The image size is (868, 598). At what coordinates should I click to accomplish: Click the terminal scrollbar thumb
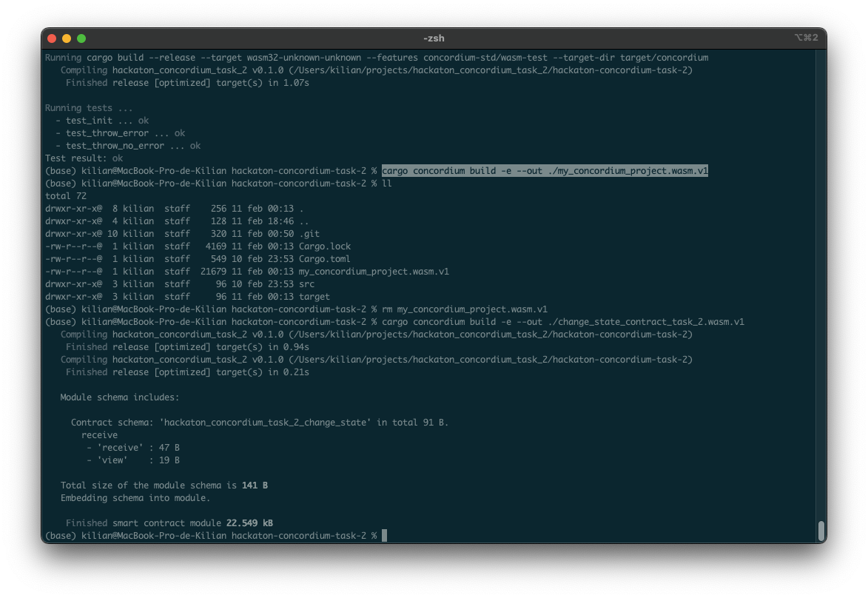point(821,531)
